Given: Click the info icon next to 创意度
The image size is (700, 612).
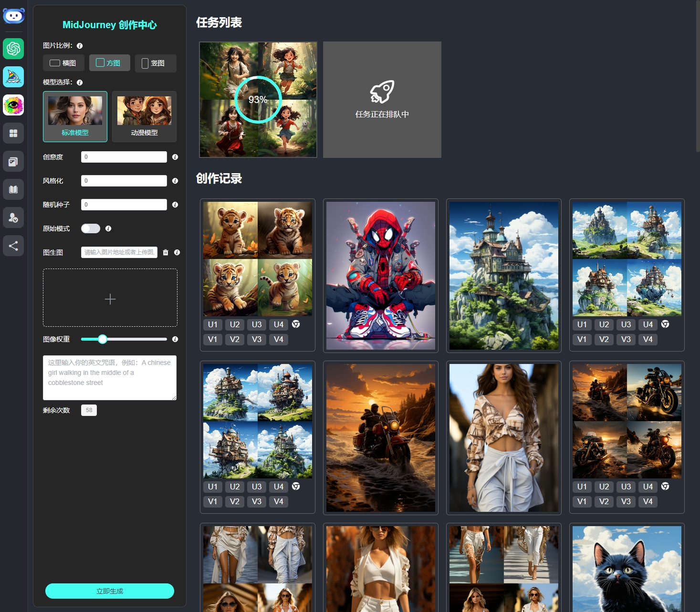Looking at the screenshot, I should [x=175, y=157].
